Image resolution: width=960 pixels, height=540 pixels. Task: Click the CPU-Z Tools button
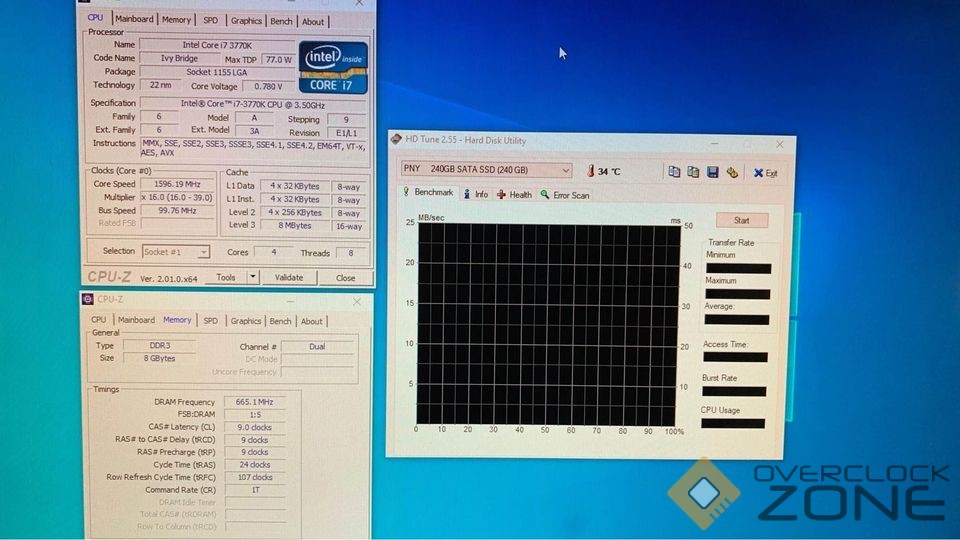(226, 277)
